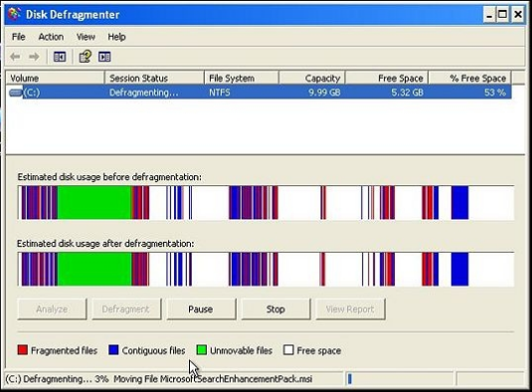Click the defragmentation progress bar in status bar
The width and height of the screenshot is (532, 392).
click(x=399, y=379)
